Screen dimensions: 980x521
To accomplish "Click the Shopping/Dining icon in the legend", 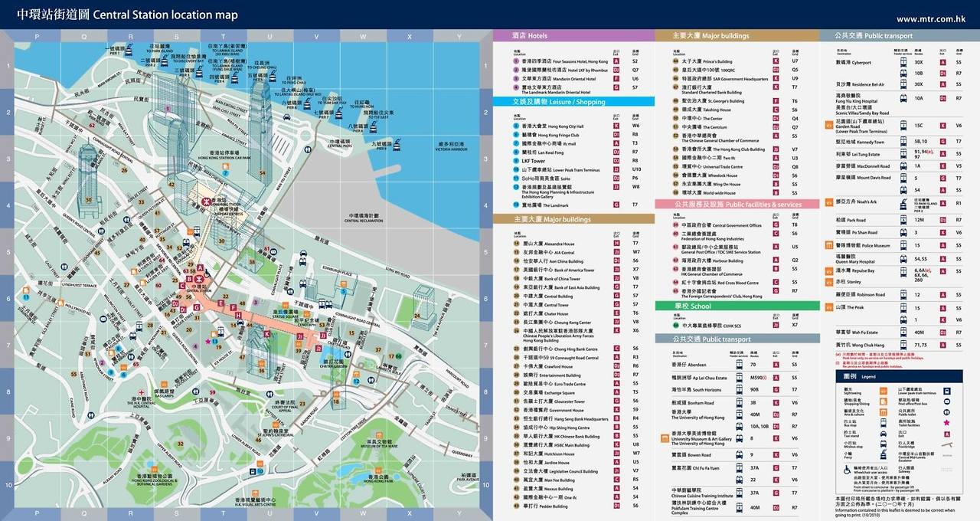I will (883, 401).
